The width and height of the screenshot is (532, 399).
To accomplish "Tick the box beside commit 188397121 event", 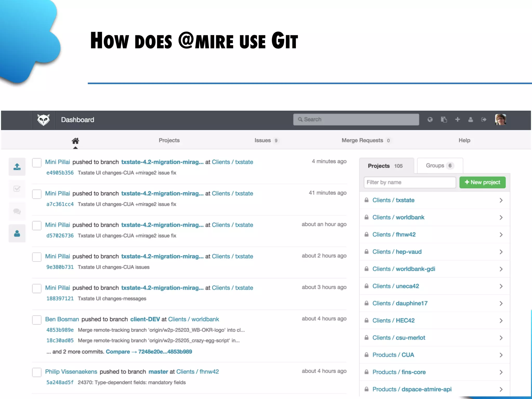I will tap(37, 289).
